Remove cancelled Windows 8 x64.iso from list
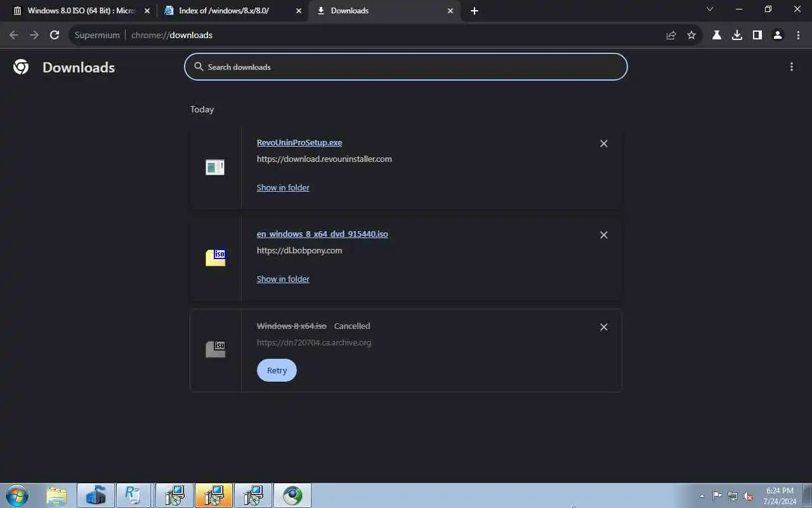This screenshot has width=812, height=508. click(604, 327)
